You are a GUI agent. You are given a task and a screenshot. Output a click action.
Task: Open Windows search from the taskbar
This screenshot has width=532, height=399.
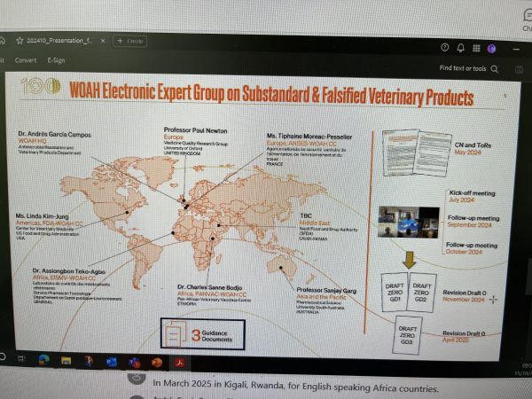3,357
